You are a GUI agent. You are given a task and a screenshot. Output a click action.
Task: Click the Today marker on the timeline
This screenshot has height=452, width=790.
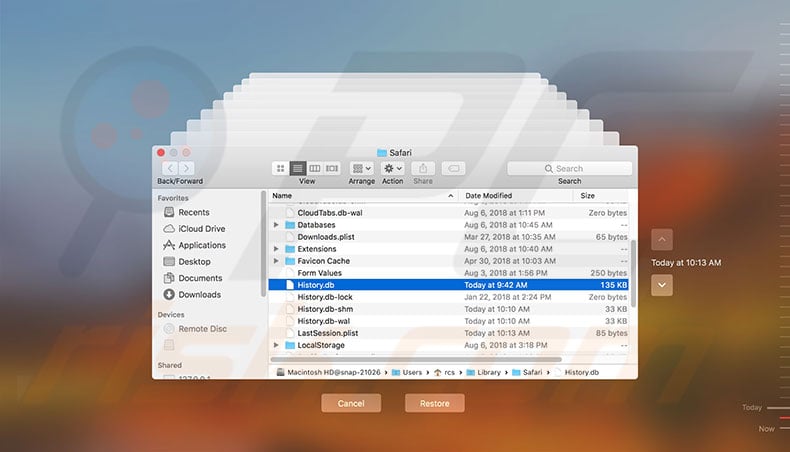pyautogui.click(x=766, y=408)
